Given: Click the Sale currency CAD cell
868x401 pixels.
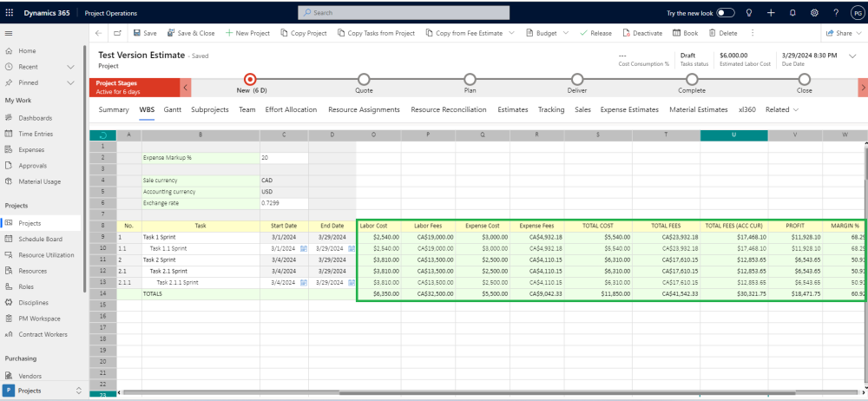Looking at the screenshot, I should 284,181.
